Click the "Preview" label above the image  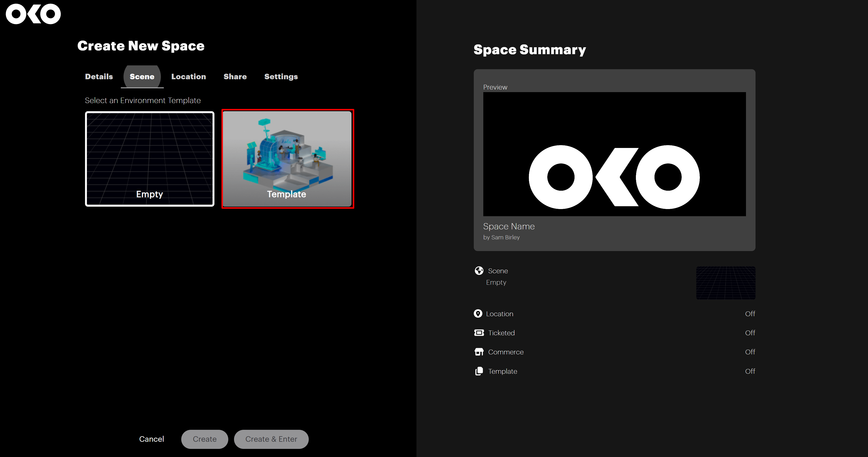(x=495, y=87)
